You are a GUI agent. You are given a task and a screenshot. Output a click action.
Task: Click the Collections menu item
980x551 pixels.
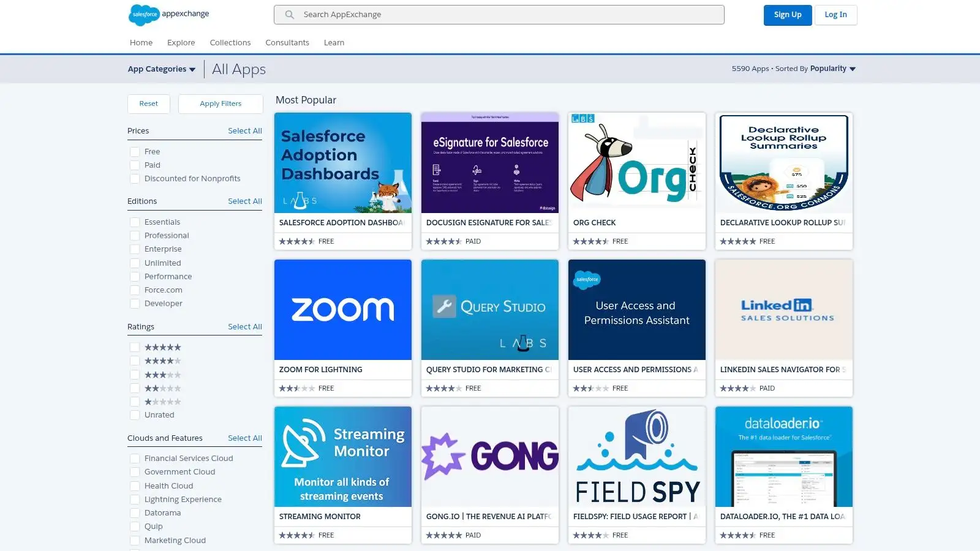pyautogui.click(x=230, y=42)
